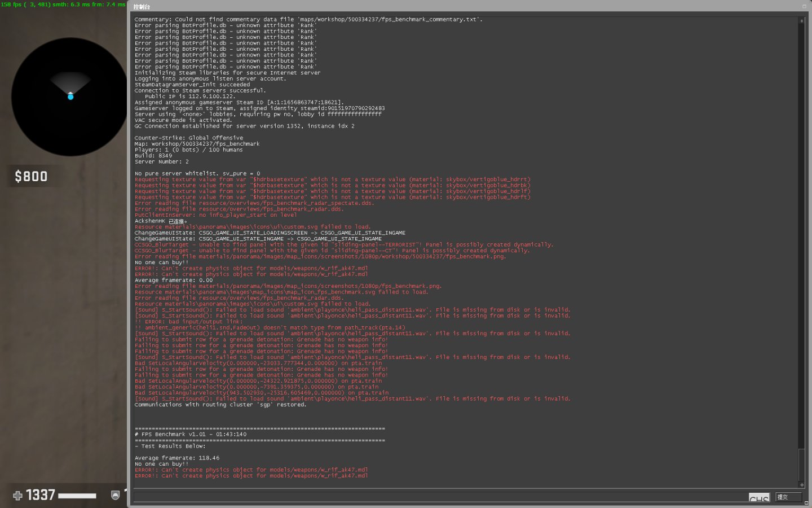
Task: Click the 'Gameserver logged on to Steam' line
Action: tap(260, 108)
